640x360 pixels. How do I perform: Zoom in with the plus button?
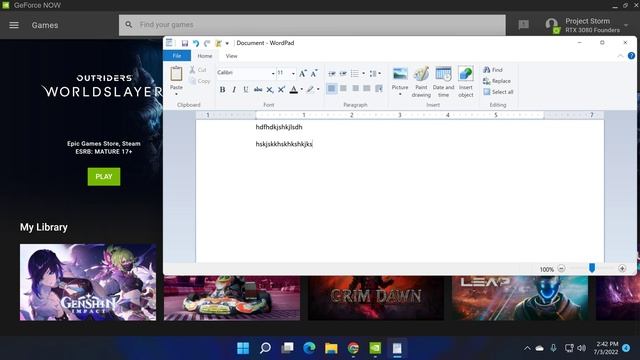tap(622, 269)
